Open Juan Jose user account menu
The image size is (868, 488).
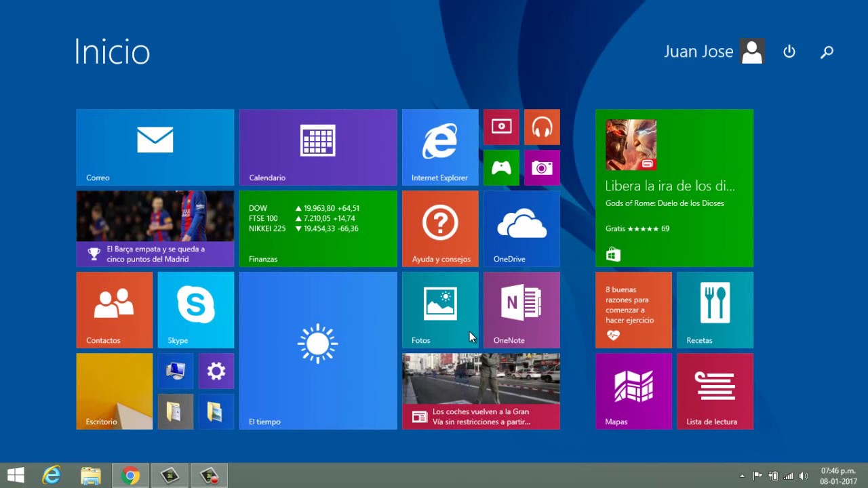tap(714, 52)
